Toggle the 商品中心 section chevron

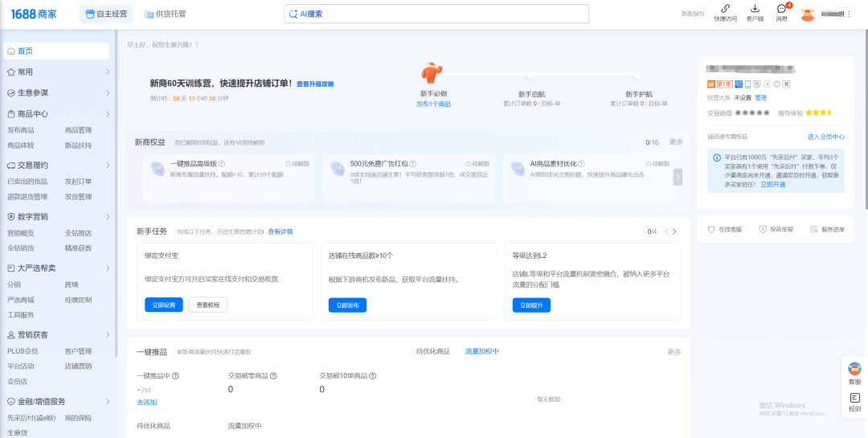tap(108, 114)
